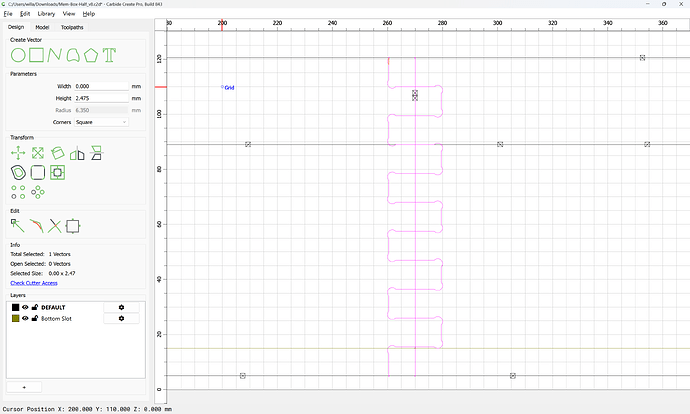Activate the crossed-lines cut tool
This screenshot has width=690, height=414.
[55, 226]
